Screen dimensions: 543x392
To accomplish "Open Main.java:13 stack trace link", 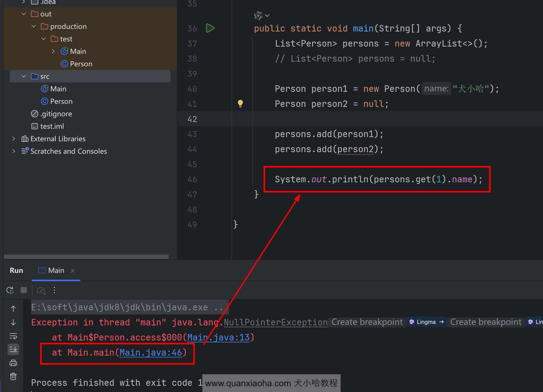I will click(x=218, y=337).
